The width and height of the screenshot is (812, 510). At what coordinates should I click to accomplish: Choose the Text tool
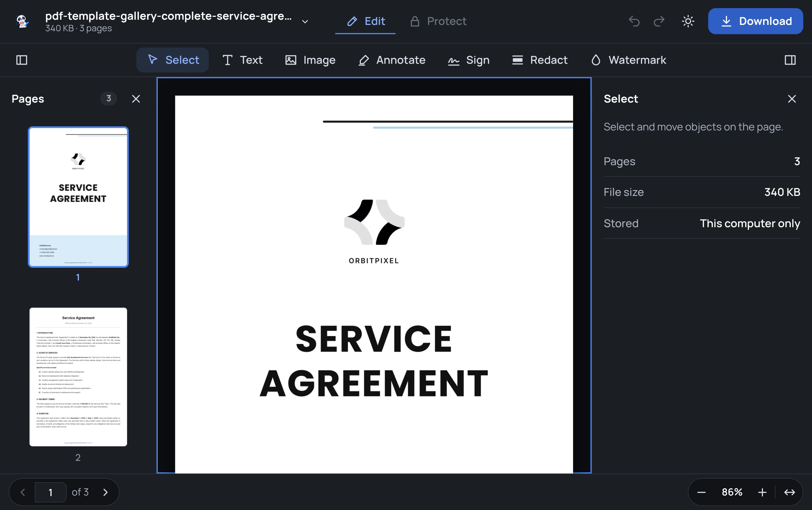pos(242,60)
